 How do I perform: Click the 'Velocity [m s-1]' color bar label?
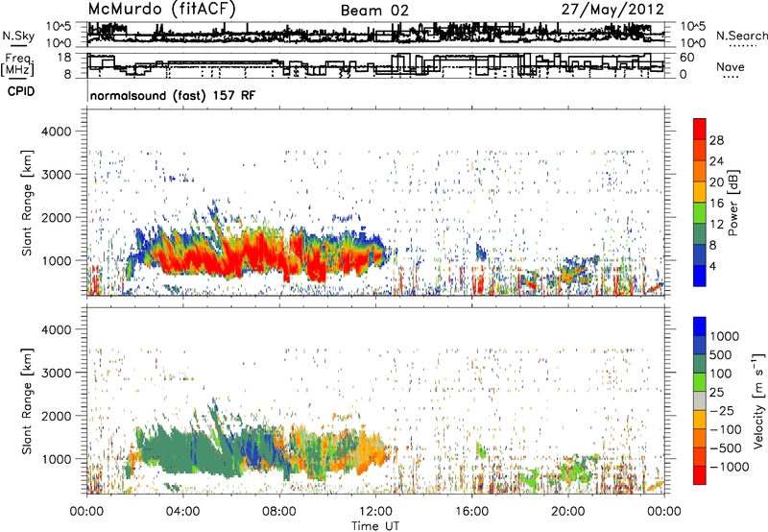tap(758, 400)
